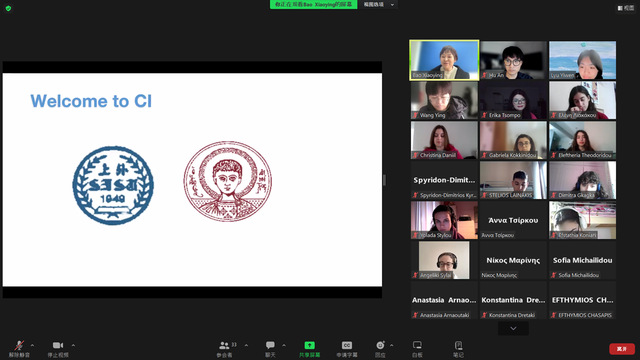Open video options arrow beside camera
Viewport: 640px width, 360px height.
pos(73,345)
